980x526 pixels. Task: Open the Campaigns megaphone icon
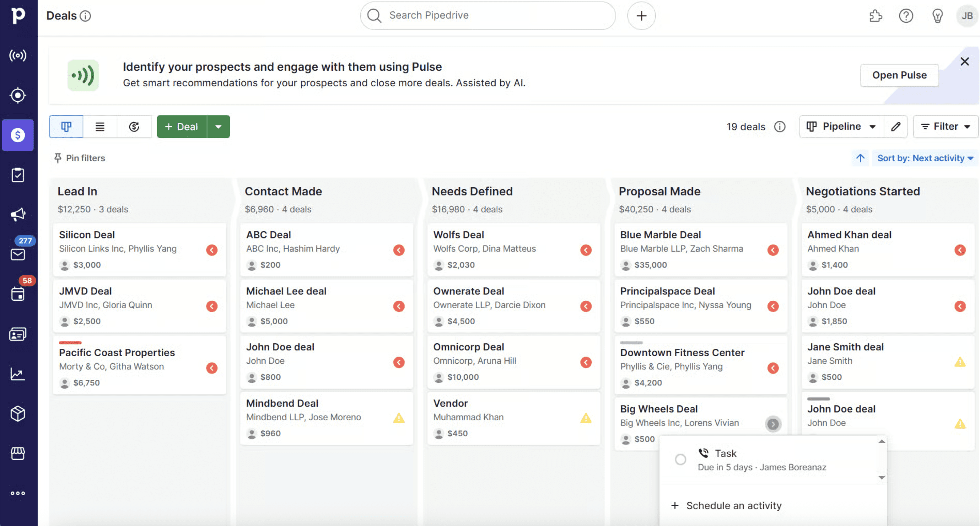[x=18, y=214]
